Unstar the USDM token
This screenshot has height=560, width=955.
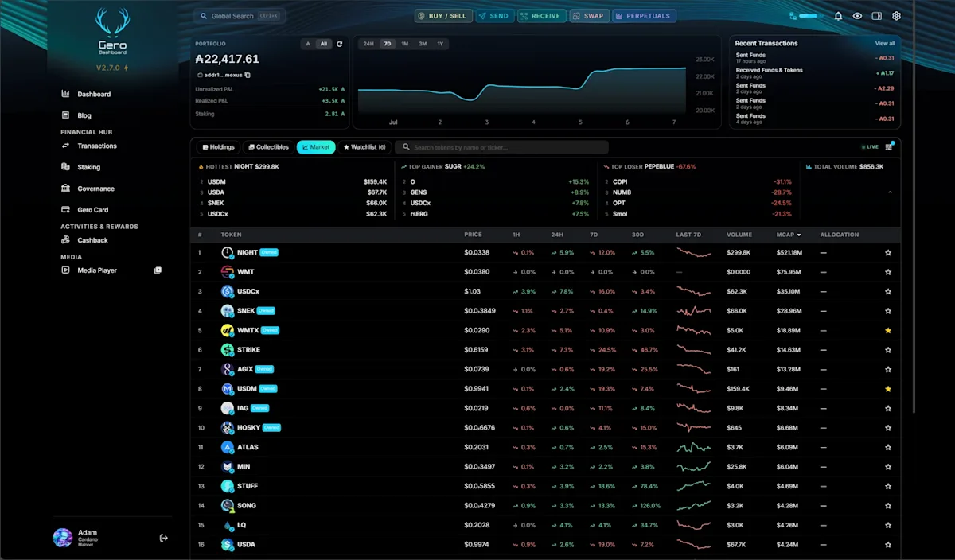888,389
